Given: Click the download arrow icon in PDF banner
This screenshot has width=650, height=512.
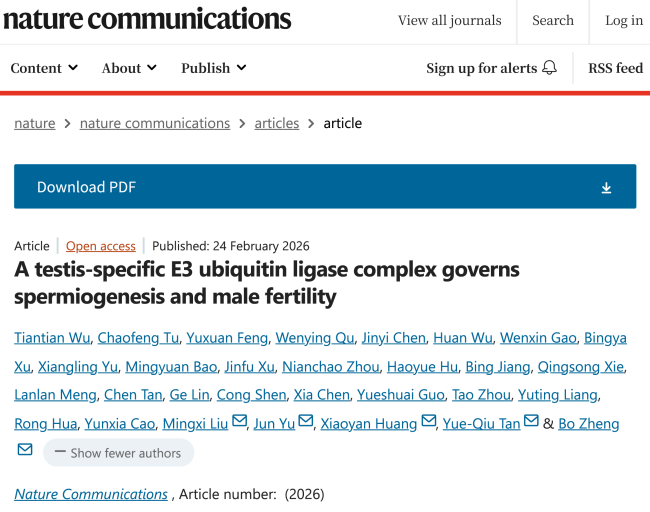Looking at the screenshot, I should [x=606, y=188].
